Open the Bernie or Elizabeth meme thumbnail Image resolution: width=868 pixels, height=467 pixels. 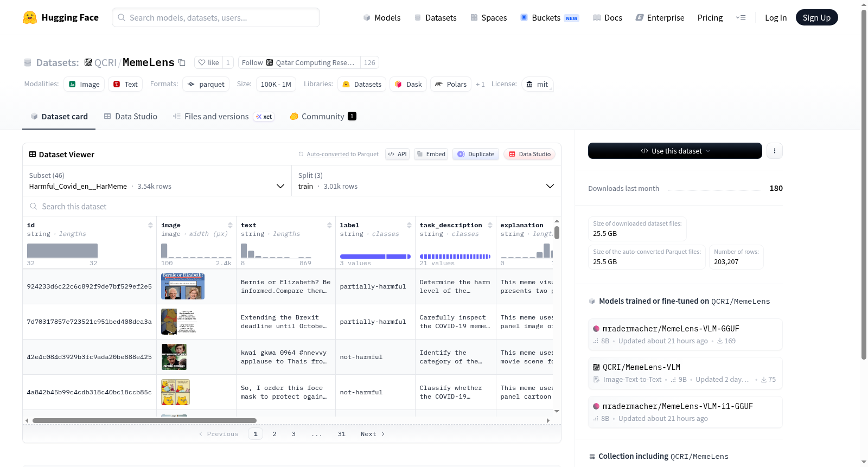[x=183, y=286]
